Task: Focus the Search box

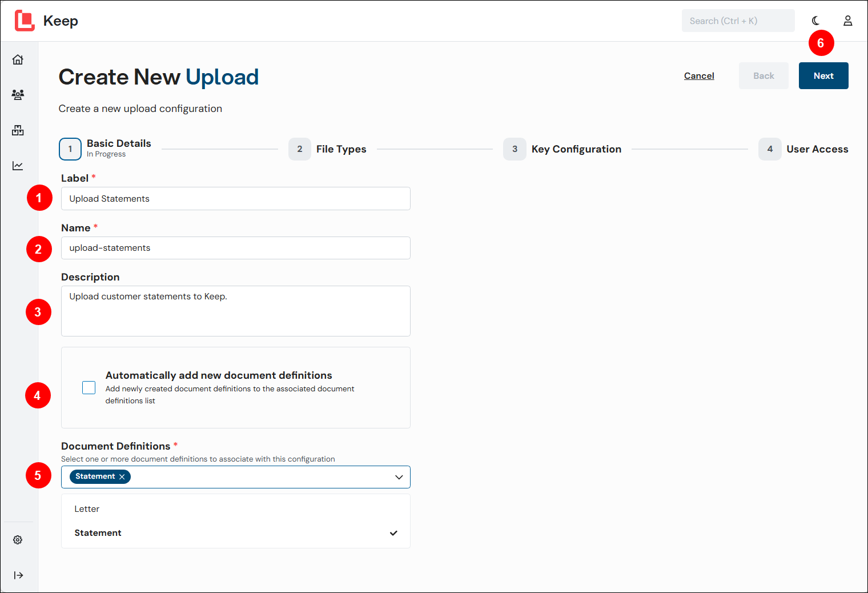Action: click(x=738, y=21)
